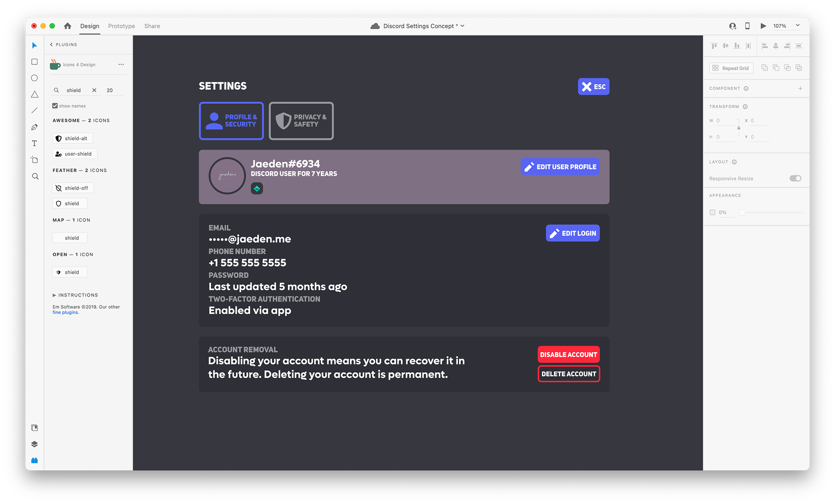Select the Profile & Security tab
Screen dimensions: 835x504
pos(231,121)
